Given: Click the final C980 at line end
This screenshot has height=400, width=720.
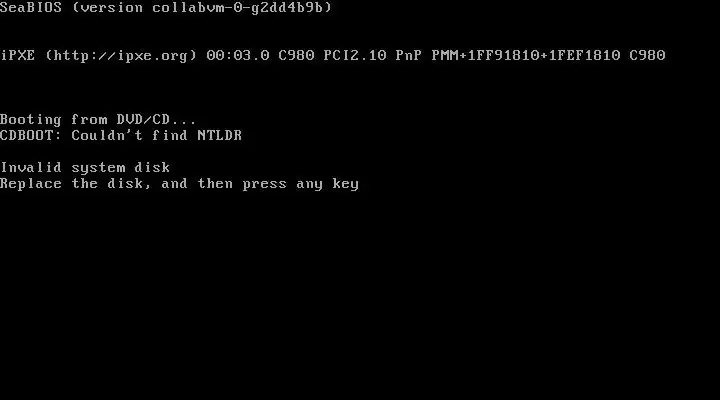Looking at the screenshot, I should (647, 56).
